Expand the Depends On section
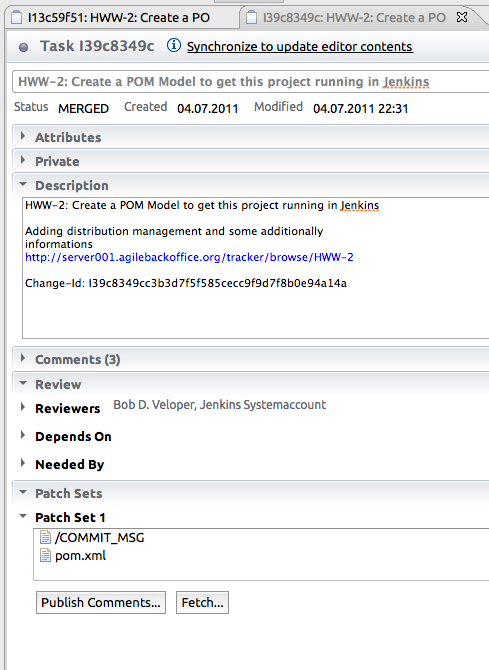Image resolution: width=489 pixels, height=670 pixels. click(x=23, y=435)
